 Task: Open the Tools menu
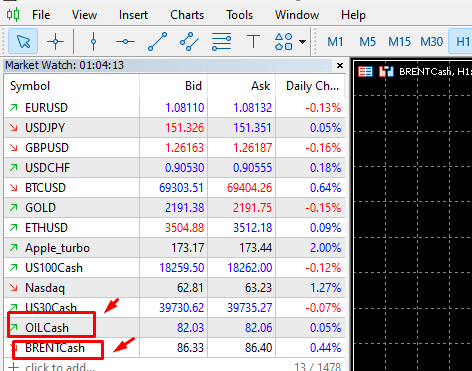point(239,15)
